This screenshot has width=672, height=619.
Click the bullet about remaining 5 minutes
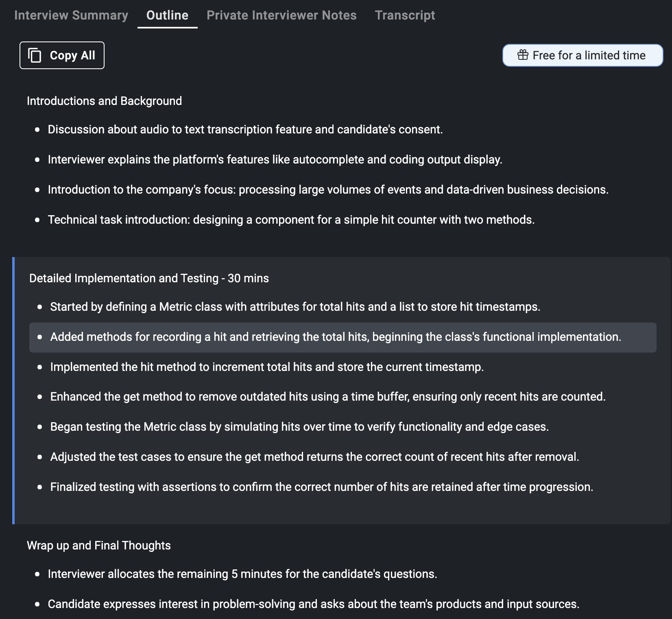[242, 574]
